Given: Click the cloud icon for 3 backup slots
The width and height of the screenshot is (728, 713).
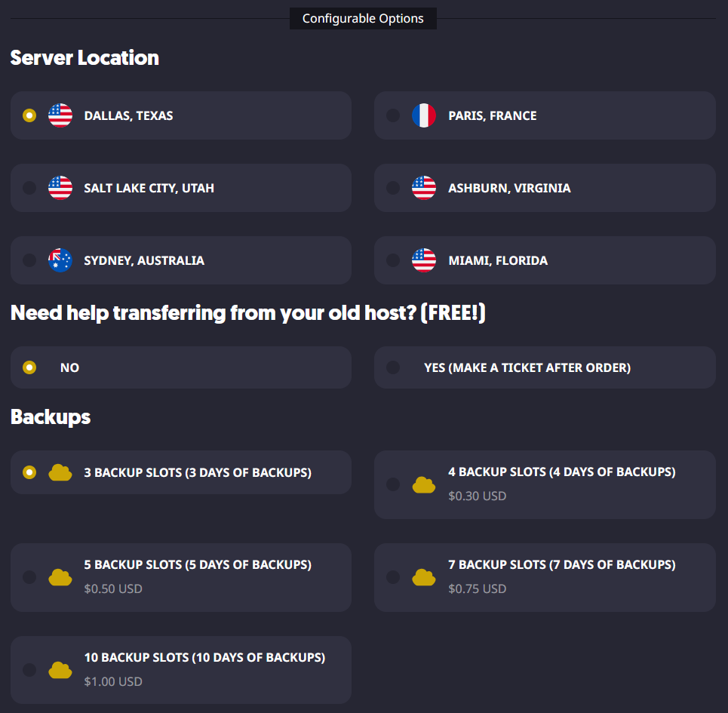Looking at the screenshot, I should (x=60, y=472).
